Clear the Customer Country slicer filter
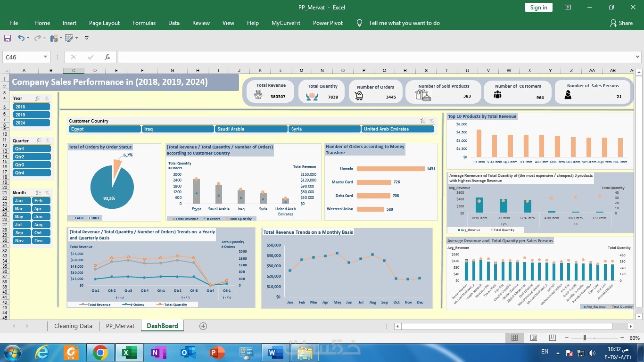Screen dimensions: 644x362 point(431,121)
